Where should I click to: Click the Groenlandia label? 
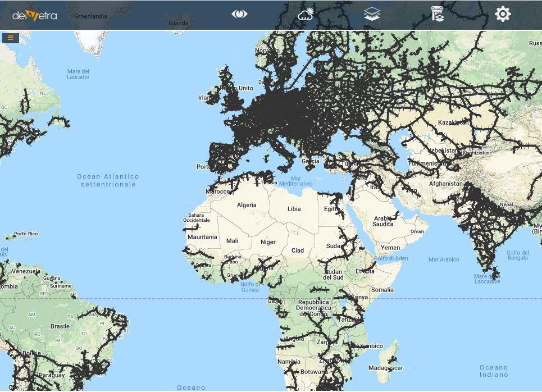coord(90,16)
